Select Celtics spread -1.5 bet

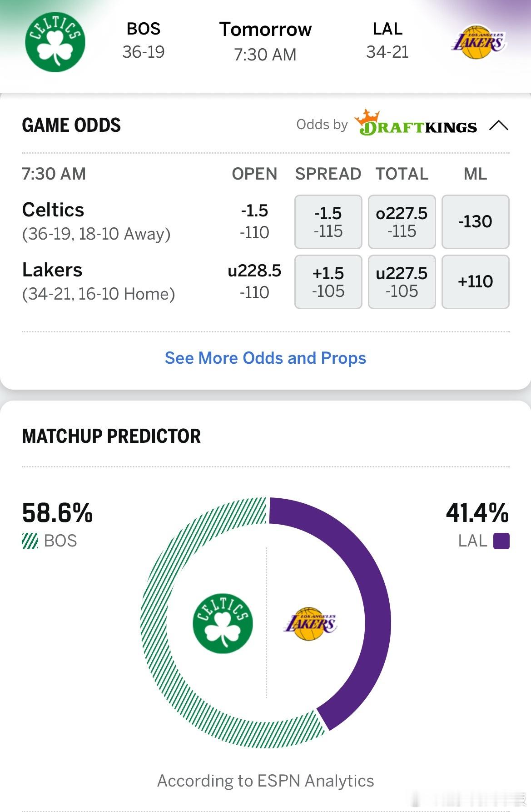point(328,222)
